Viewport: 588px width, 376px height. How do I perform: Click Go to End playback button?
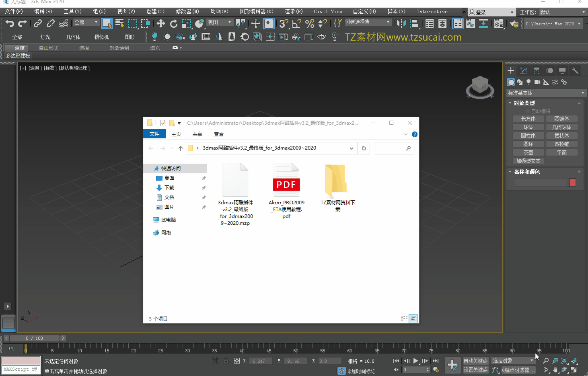pos(436,361)
